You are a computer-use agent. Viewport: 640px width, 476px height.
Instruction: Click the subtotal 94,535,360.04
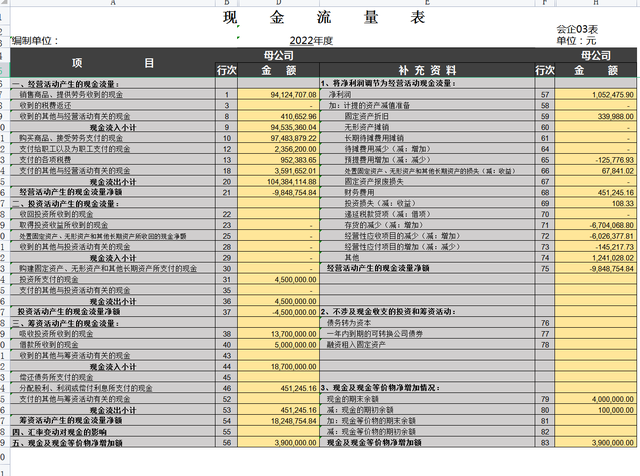293,127
